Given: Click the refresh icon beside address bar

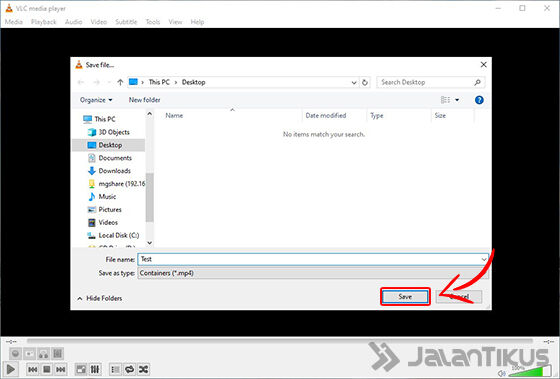Looking at the screenshot, I should click(x=365, y=83).
